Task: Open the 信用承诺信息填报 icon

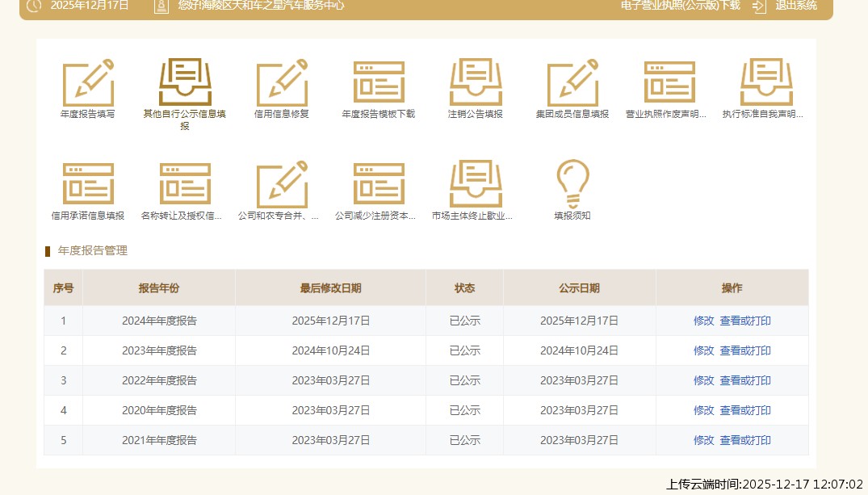Action: pyautogui.click(x=88, y=185)
